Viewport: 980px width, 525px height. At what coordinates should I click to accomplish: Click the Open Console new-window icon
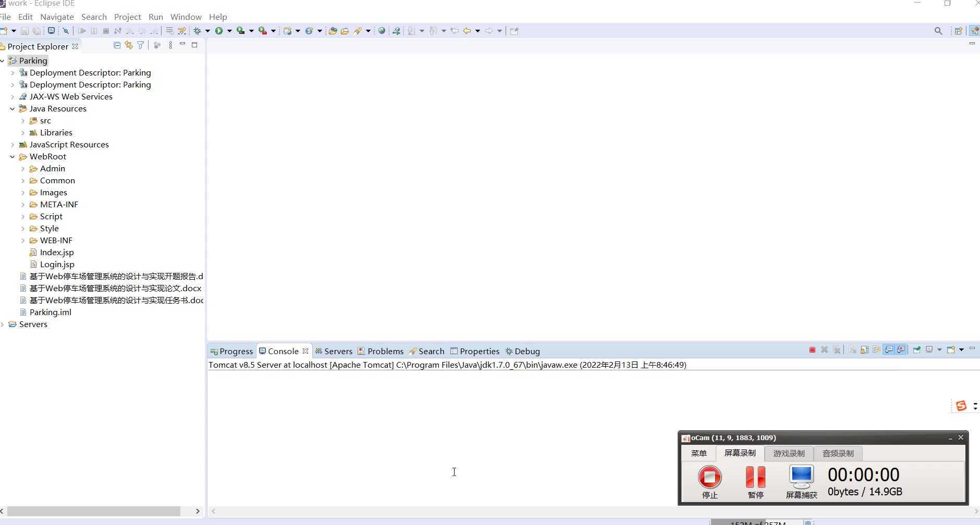tap(951, 349)
